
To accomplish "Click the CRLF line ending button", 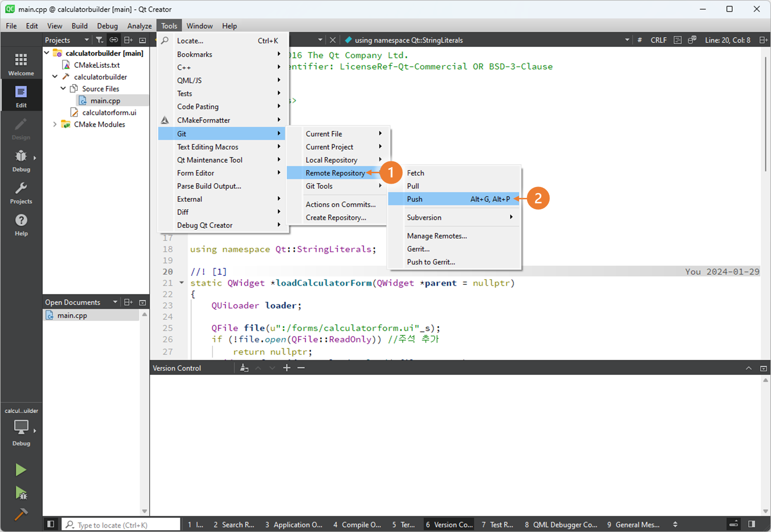I will coord(659,40).
